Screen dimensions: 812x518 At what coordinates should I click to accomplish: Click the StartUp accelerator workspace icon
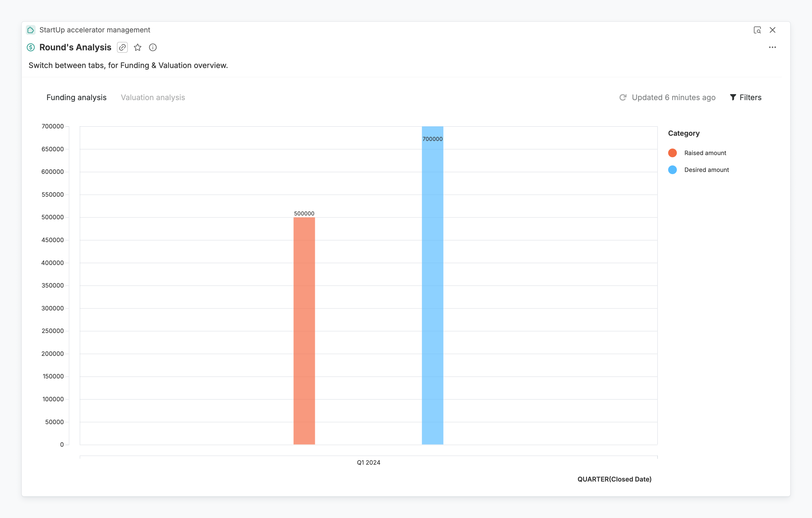click(x=31, y=30)
